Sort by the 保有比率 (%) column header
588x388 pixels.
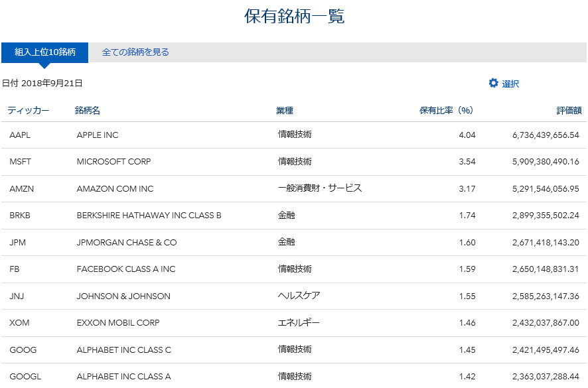tap(446, 110)
